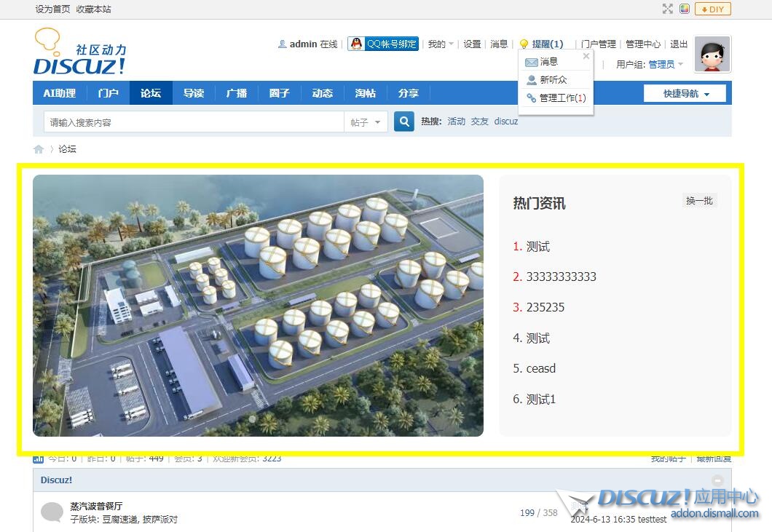Close the reminder popup with X
772x532 pixels.
click(x=586, y=56)
